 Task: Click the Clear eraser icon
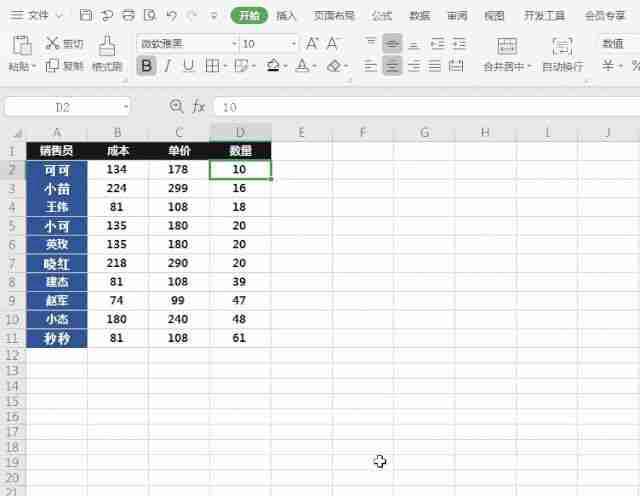click(x=334, y=65)
